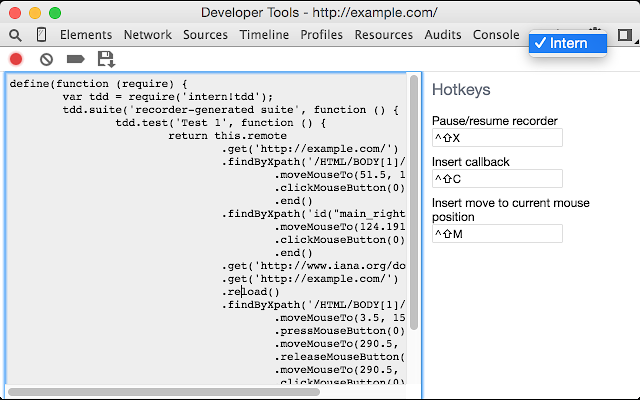The width and height of the screenshot is (640, 400).
Task: Click the define(function (require) line
Action: click(x=98, y=84)
